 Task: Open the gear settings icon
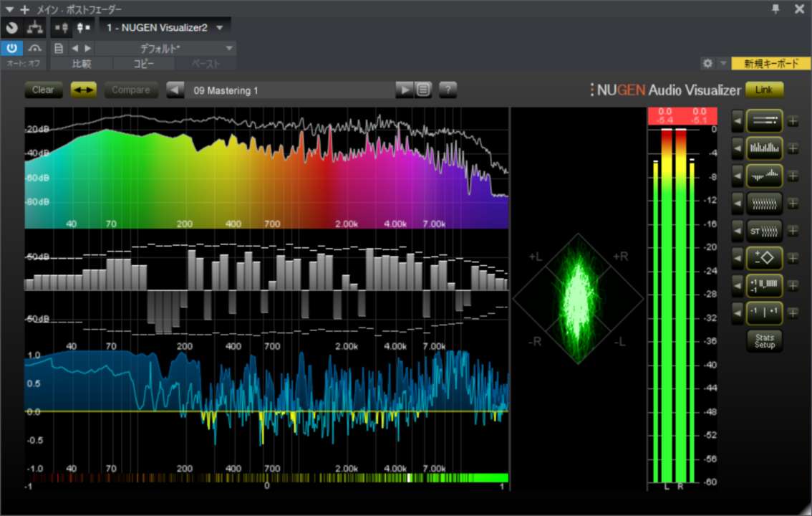click(707, 63)
